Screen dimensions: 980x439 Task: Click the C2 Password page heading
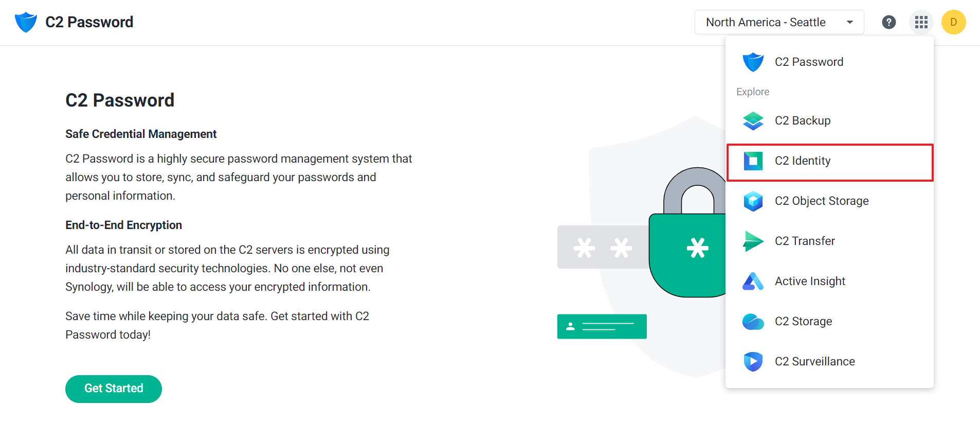[120, 100]
